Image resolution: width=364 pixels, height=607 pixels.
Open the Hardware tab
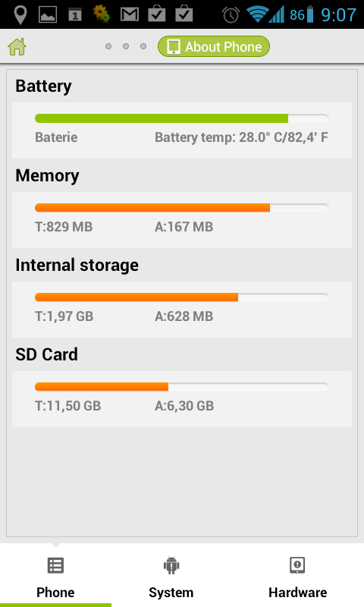coord(297,575)
